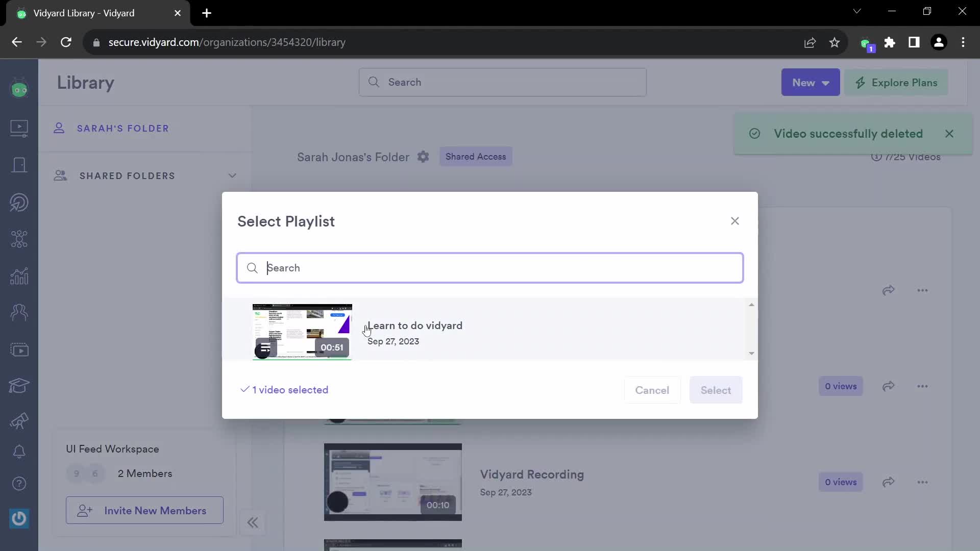Viewport: 980px width, 551px height.
Task: Click the '1 video selected' checkmark toggle
Action: click(x=244, y=390)
